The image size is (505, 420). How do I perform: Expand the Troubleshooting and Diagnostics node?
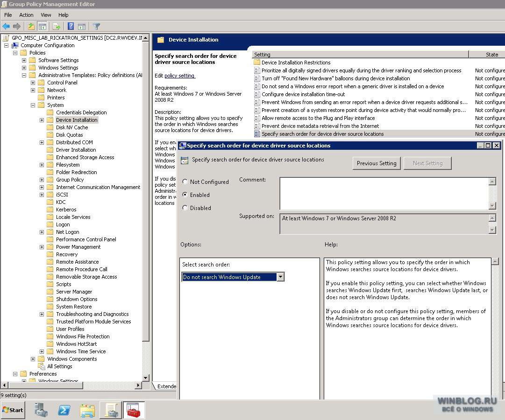(x=42, y=314)
